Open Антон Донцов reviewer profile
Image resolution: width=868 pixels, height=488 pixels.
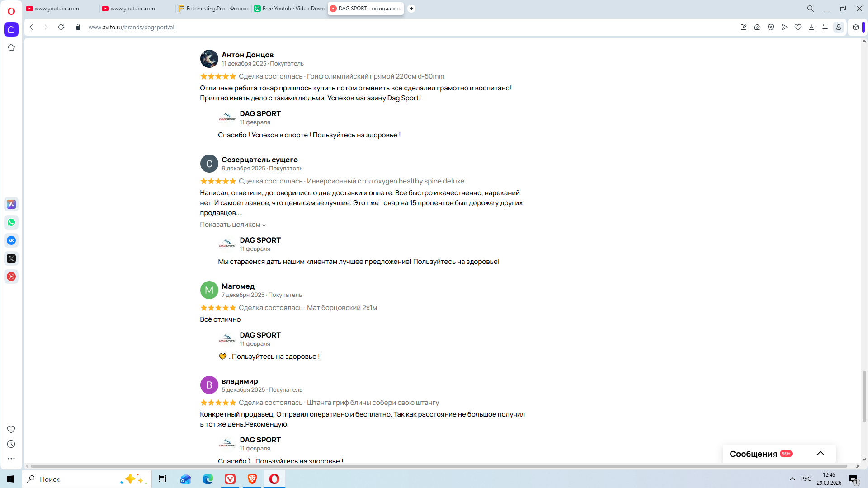[x=247, y=55]
